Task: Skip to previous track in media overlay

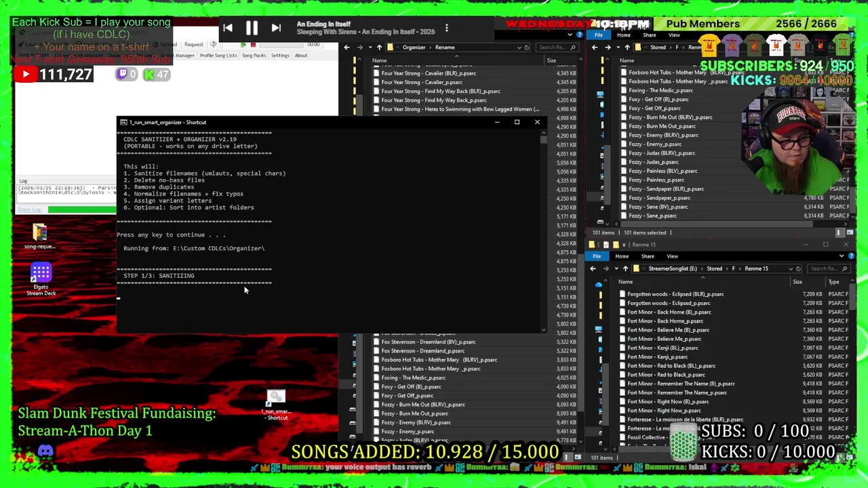Action: click(x=228, y=28)
